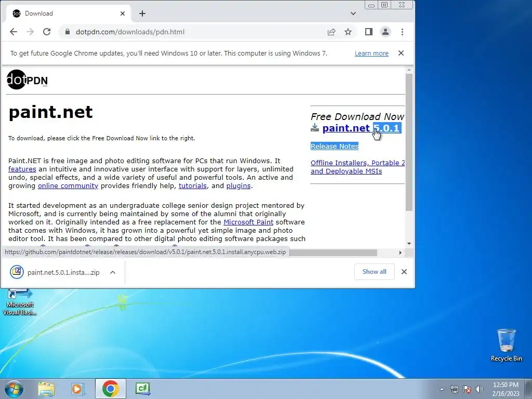Open Windows Explorer from the taskbar
This screenshot has width=532, height=399.
coord(46,389)
